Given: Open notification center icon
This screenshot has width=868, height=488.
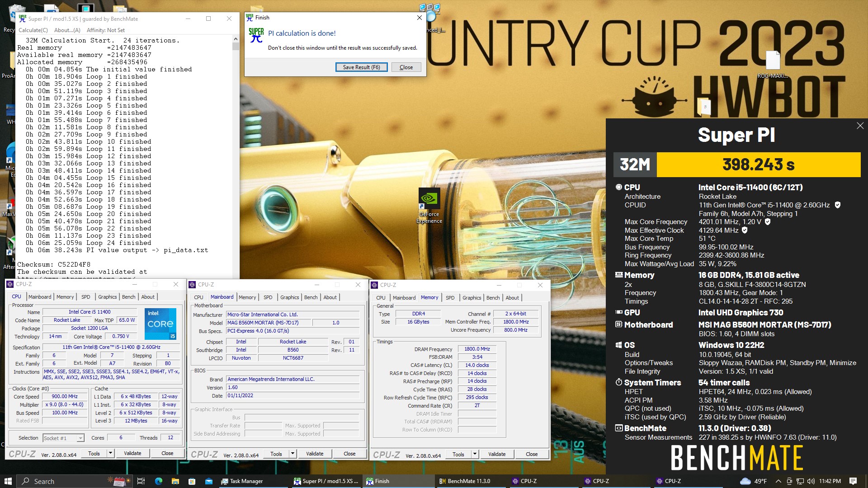Looking at the screenshot, I should coord(853,481).
